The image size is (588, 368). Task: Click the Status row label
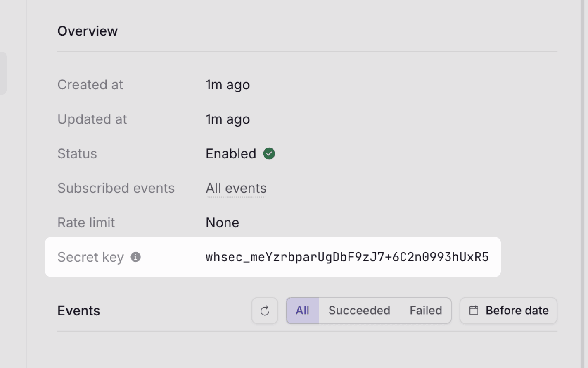[x=77, y=153]
